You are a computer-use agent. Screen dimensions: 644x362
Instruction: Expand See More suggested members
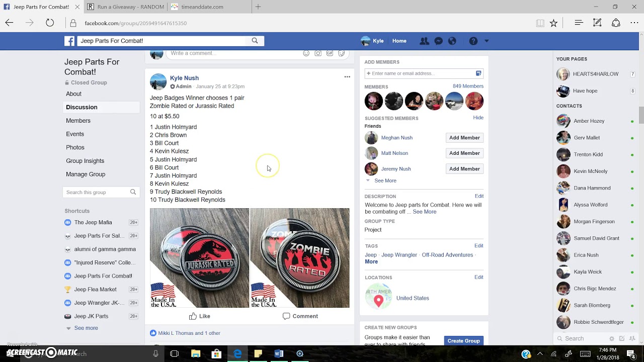pyautogui.click(x=385, y=180)
